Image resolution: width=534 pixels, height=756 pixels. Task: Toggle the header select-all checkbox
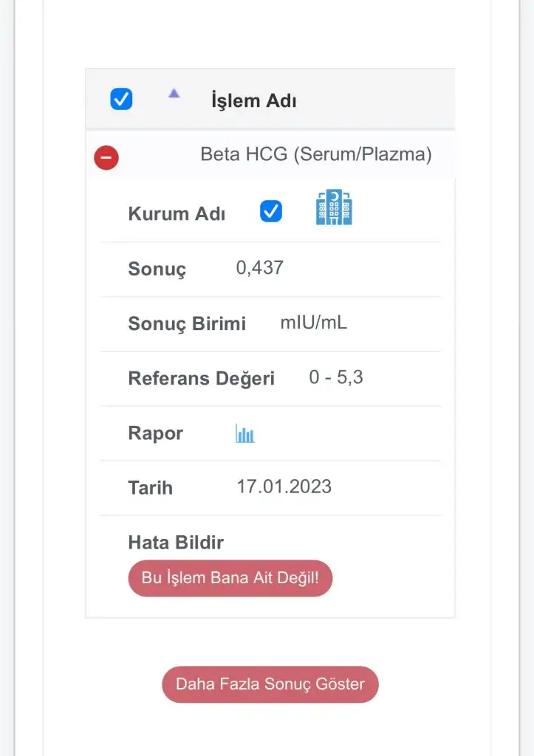(x=121, y=99)
